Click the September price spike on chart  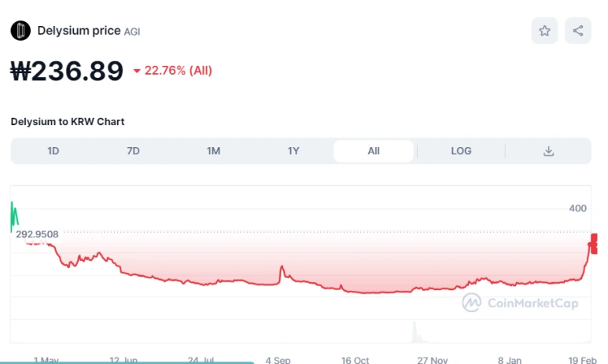click(x=282, y=271)
